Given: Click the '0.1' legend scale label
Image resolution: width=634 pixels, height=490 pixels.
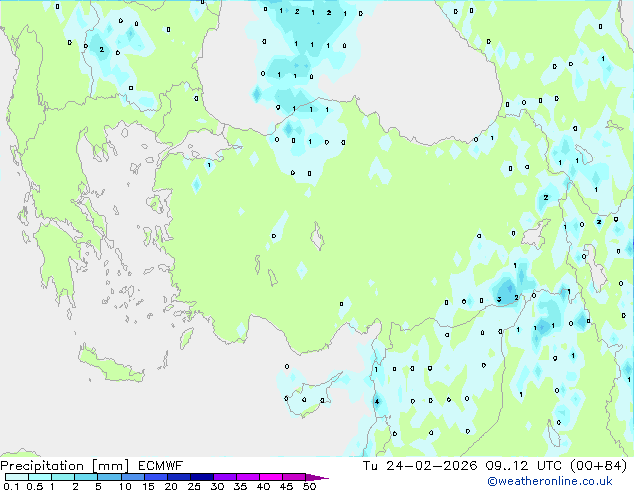Looking at the screenshot, I should [11, 486].
